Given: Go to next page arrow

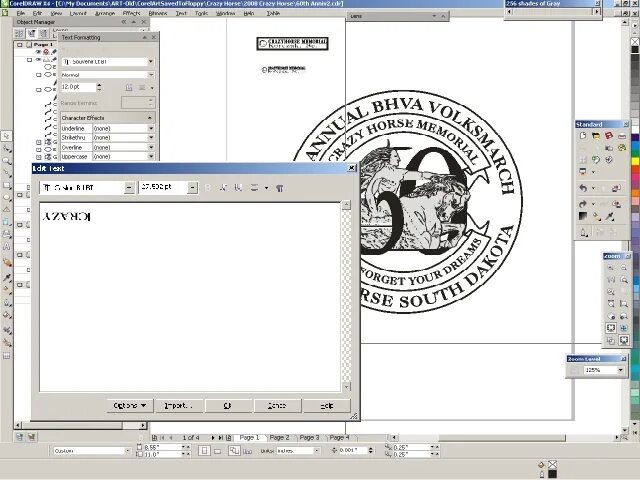Looking at the screenshot, I should [x=213, y=438].
